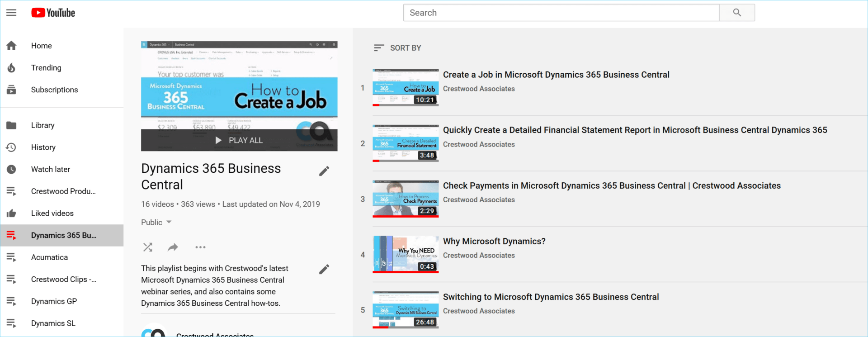Click the red Dynamics 365 Bu... playlist icon
868x337 pixels.
tap(11, 235)
